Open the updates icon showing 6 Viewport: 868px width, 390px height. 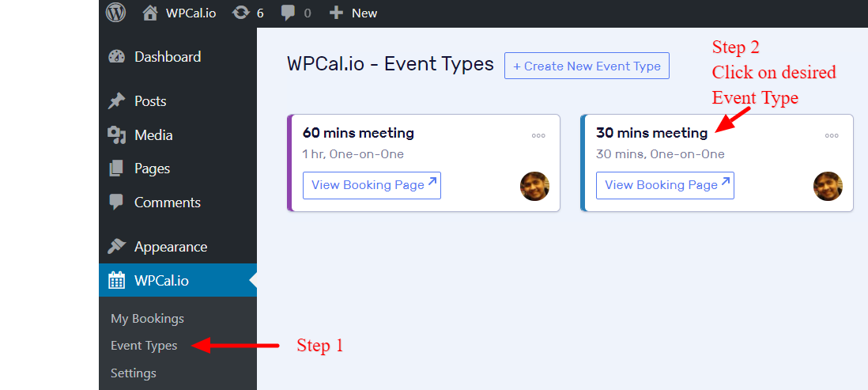[x=240, y=13]
